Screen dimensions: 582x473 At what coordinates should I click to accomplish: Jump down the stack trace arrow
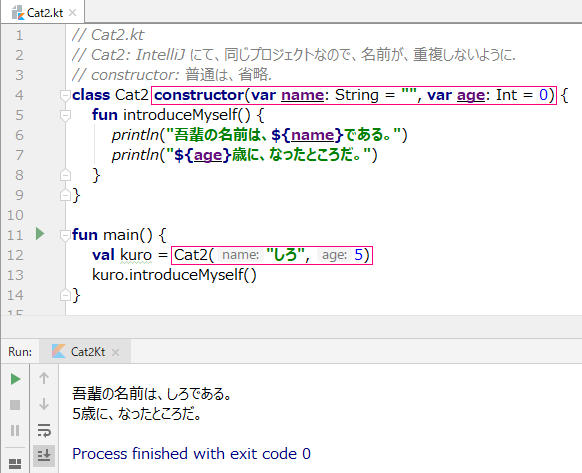44,404
